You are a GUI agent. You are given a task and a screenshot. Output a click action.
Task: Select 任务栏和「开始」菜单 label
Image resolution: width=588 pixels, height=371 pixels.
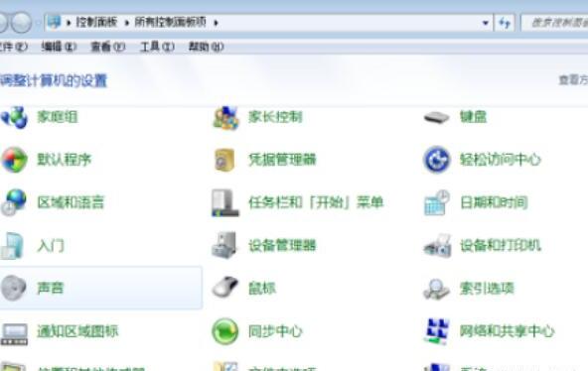(316, 202)
